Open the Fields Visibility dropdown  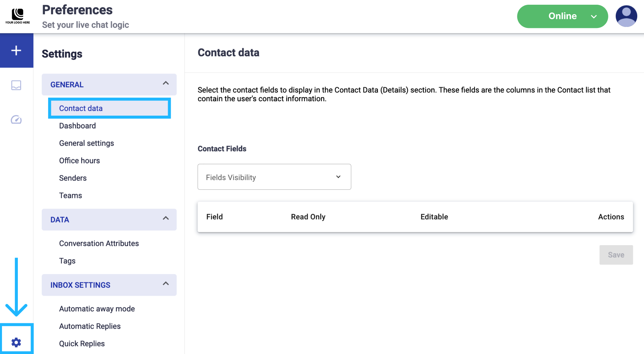(274, 177)
